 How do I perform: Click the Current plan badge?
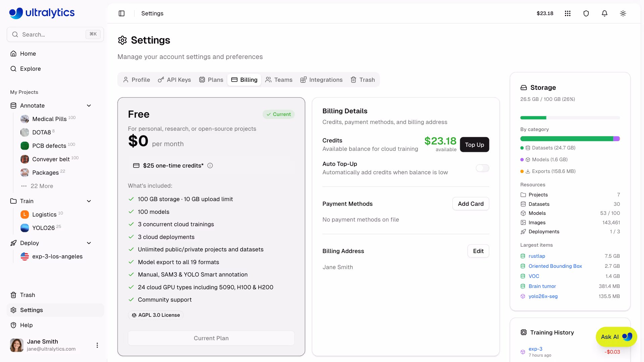278,114
